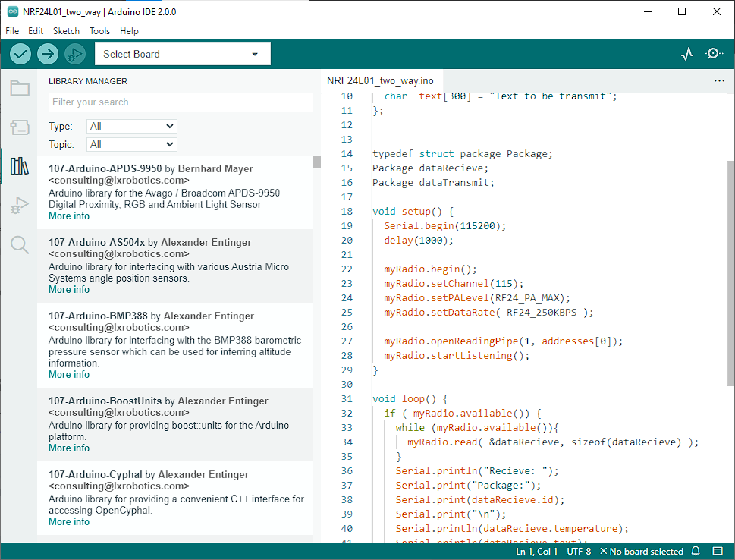
Task: Open the Tools menu
Action: point(100,31)
